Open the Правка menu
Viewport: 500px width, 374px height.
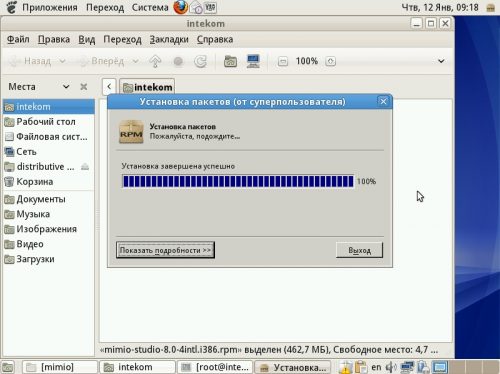(54, 39)
